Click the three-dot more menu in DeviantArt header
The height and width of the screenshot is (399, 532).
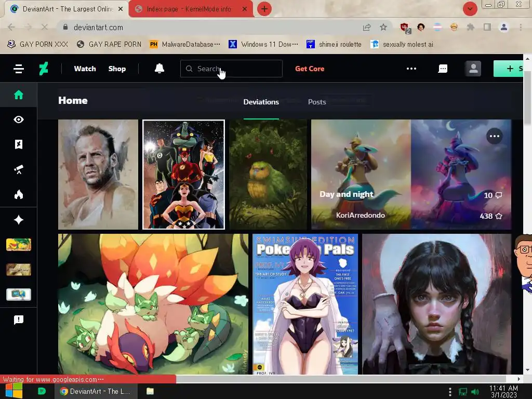(x=411, y=69)
